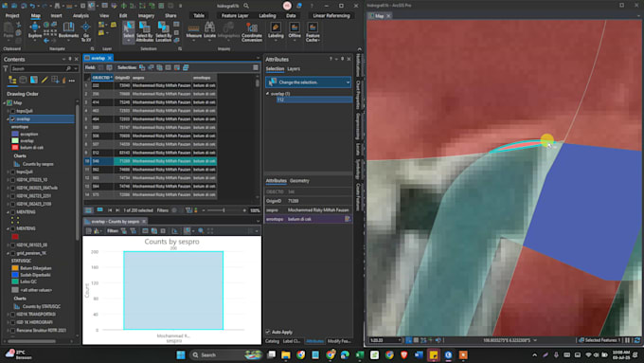Switch Contents to List By Drawing Order
Screen dimensions: 644x363
pyautogui.click(x=12, y=81)
